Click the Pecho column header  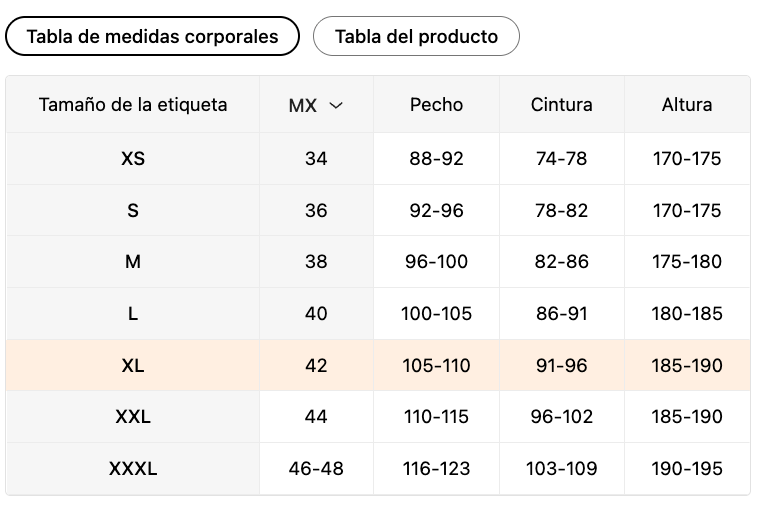pos(436,104)
